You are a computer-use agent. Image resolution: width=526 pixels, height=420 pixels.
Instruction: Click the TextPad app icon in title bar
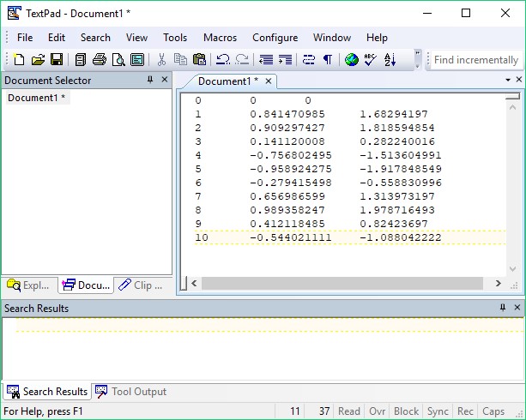click(14, 14)
